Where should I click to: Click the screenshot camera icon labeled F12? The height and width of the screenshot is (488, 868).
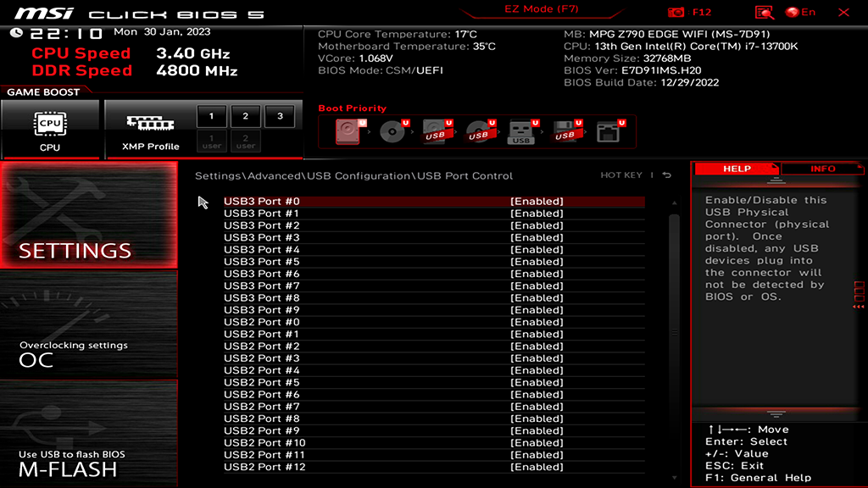click(x=678, y=12)
